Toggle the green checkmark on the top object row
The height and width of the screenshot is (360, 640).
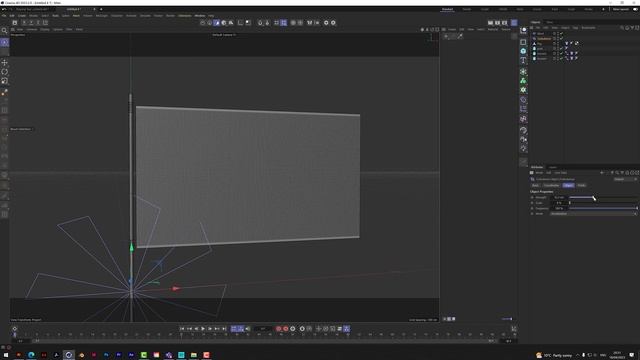click(x=562, y=33)
